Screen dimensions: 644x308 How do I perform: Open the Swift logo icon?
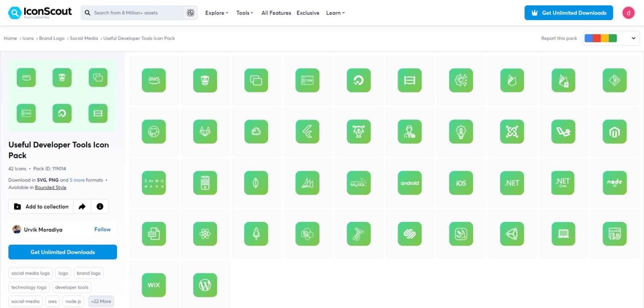pyautogui.click(x=461, y=234)
